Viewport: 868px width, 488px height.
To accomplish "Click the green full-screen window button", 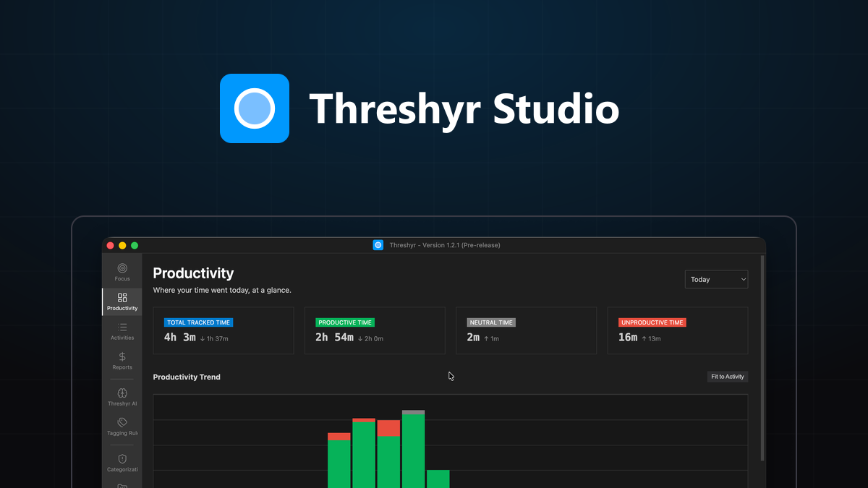I will coord(135,245).
